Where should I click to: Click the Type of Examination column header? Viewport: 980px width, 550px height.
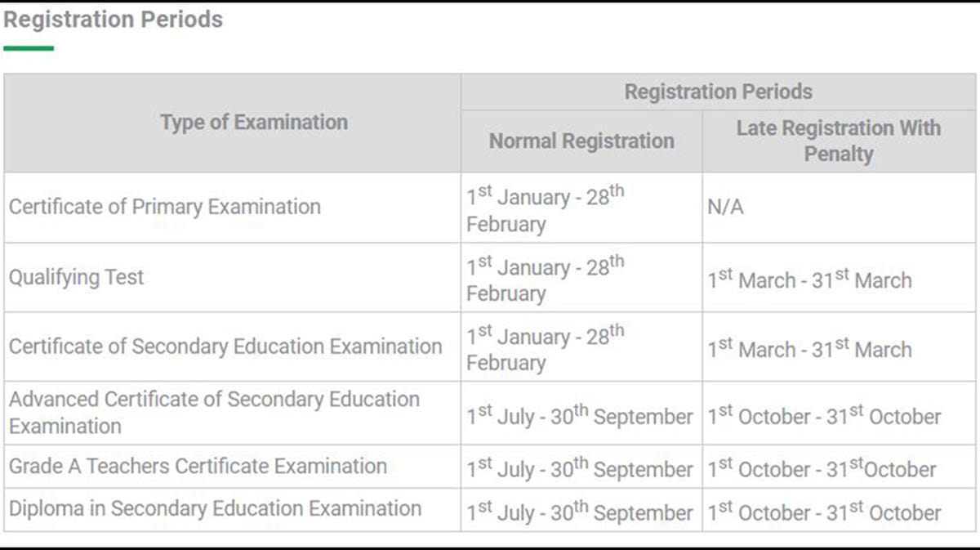(x=254, y=123)
